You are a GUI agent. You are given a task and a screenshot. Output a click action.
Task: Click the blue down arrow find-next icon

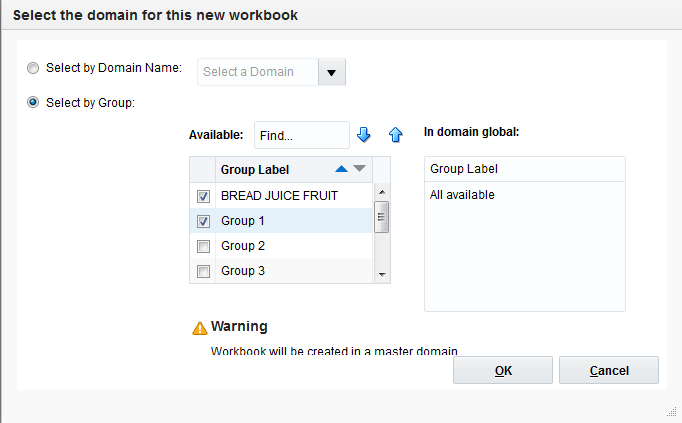point(364,135)
